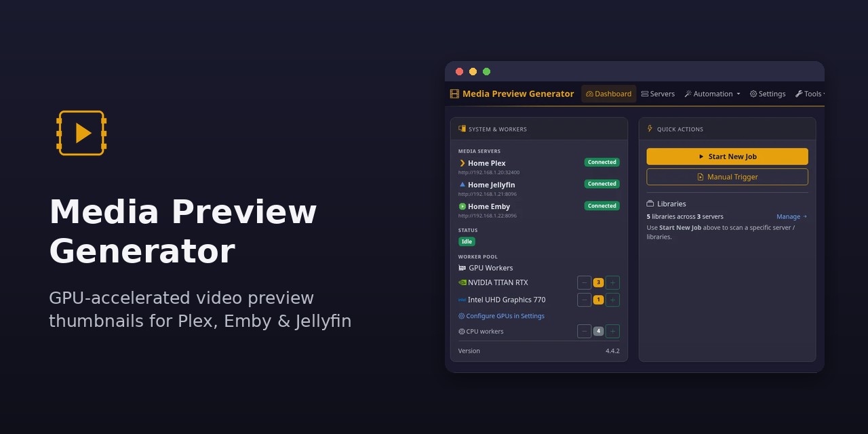Click Connected badge for Home Plex
This screenshot has width=868, height=434.
602,162
